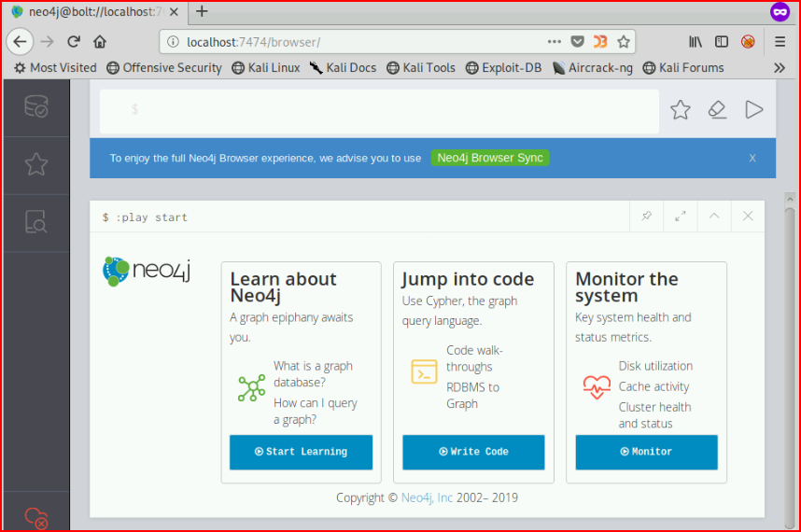Click the red heartbeat monitor icon
Image resolution: width=801 pixels, height=532 pixels.
point(597,387)
